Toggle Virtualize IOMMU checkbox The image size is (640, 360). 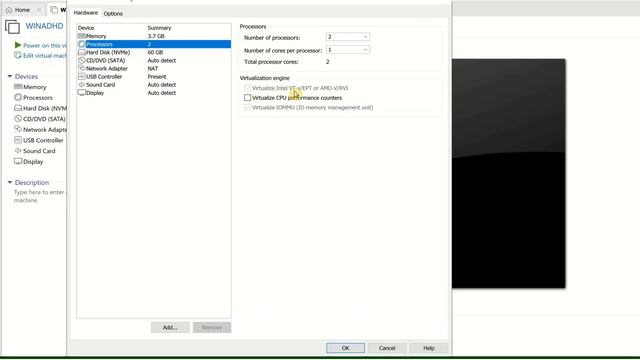click(247, 107)
